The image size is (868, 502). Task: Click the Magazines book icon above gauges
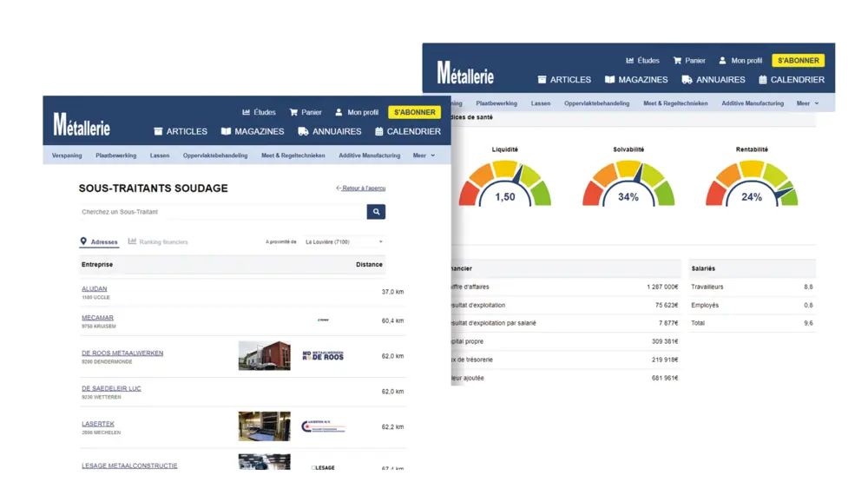[610, 80]
